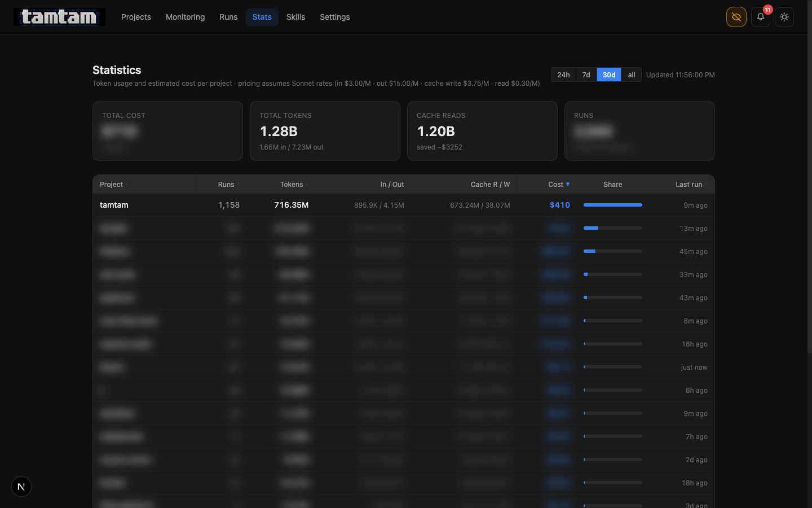
Task: Click the '18h ago' last run cell
Action: click(x=694, y=483)
